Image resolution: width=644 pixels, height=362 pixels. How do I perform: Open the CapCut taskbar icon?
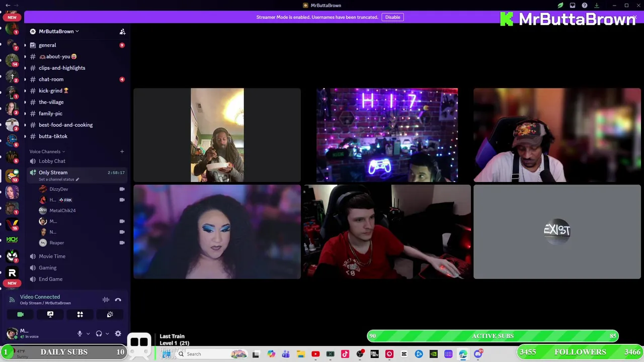(x=404, y=354)
